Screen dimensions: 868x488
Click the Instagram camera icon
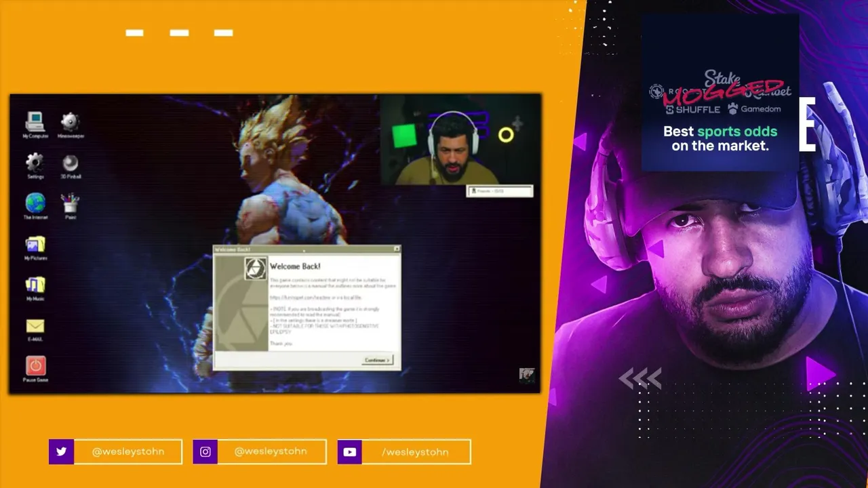[205, 452]
